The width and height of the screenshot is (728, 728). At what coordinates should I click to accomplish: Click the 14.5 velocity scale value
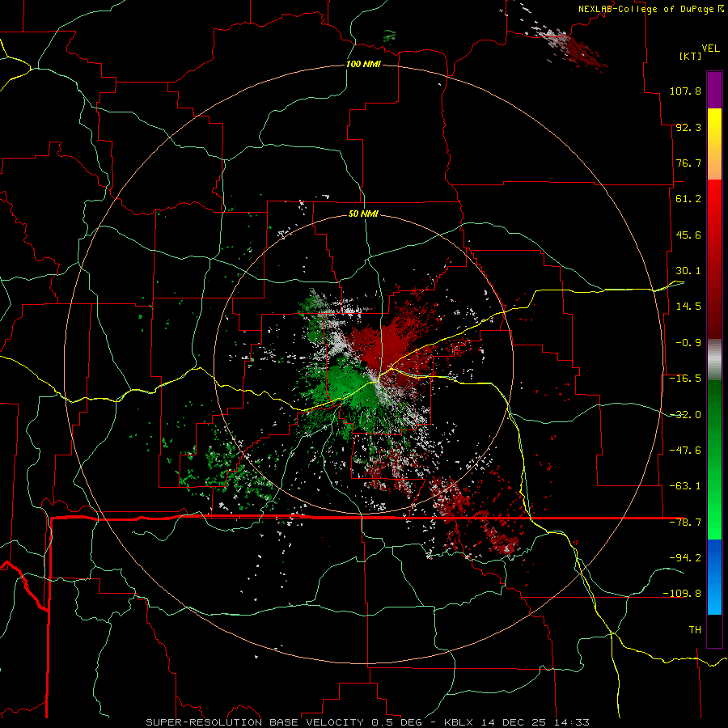pyautogui.click(x=688, y=307)
